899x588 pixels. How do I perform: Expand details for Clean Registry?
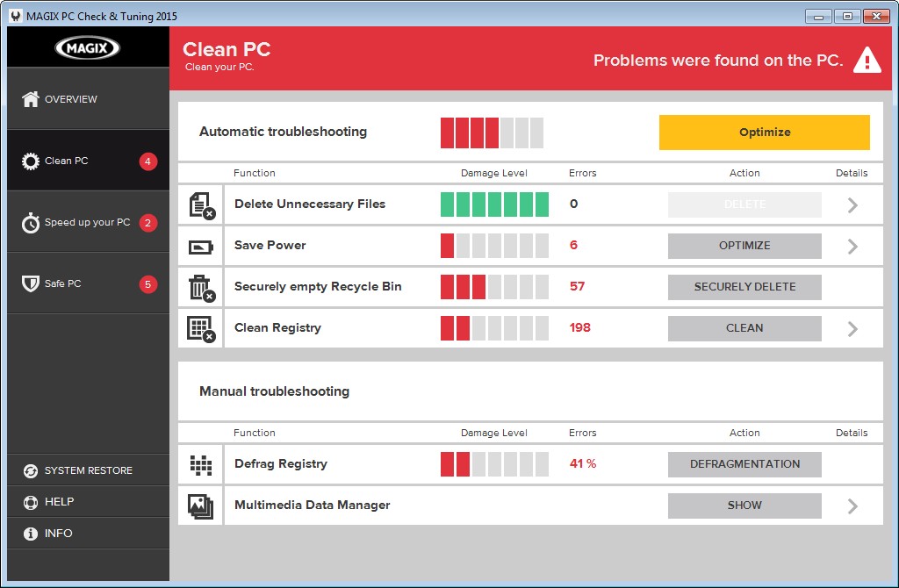pos(851,328)
